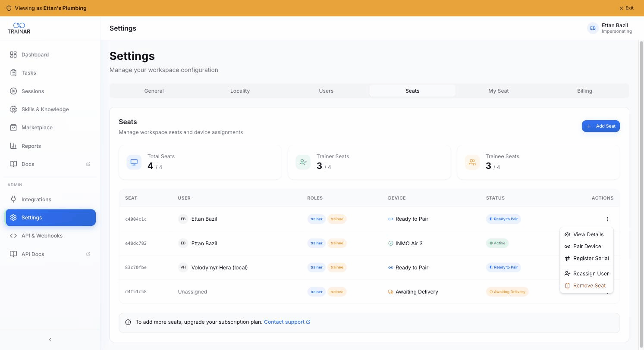Choose Remove Seat from the menu
This screenshot has height=350, width=644.
click(x=587, y=286)
